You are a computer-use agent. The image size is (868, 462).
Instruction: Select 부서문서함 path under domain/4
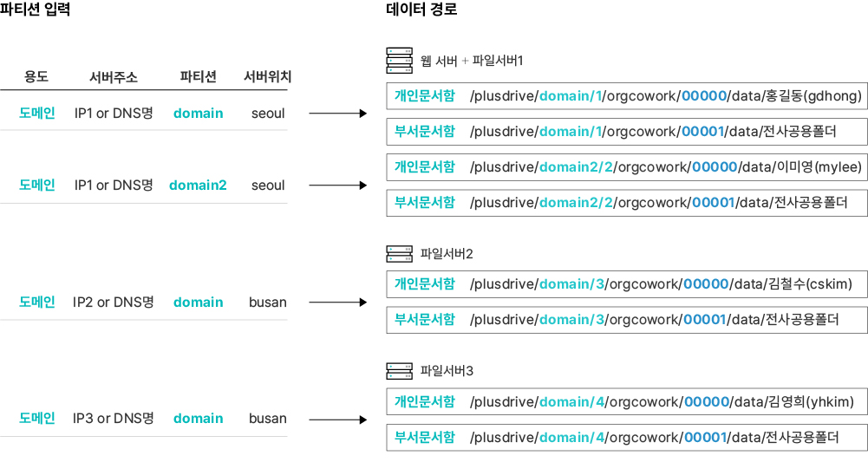pos(627,437)
